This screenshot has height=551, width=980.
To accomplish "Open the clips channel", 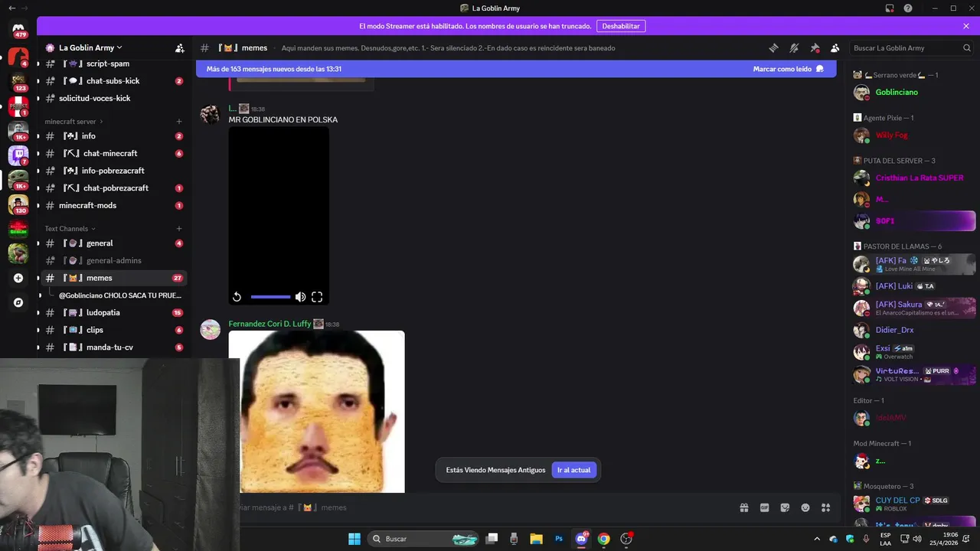I will click(x=113, y=330).
